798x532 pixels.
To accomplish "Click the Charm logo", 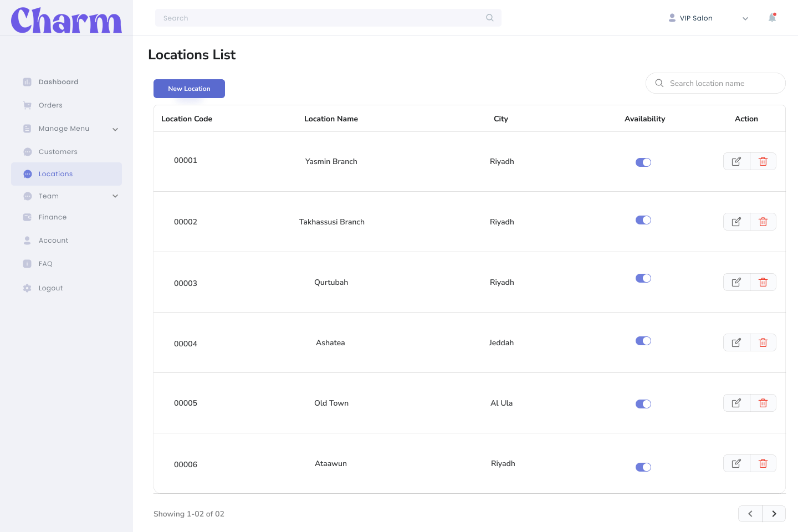I will tap(66, 21).
